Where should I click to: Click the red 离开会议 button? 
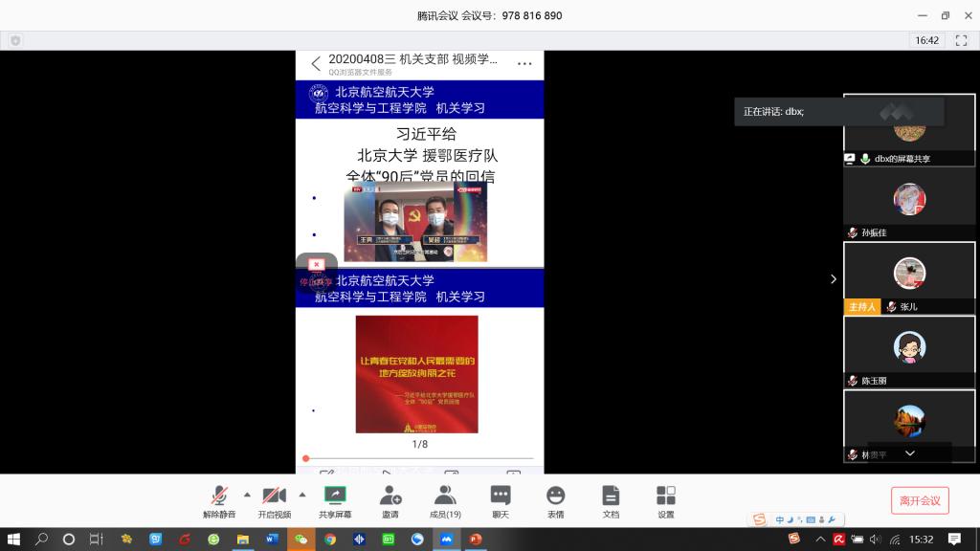tap(920, 500)
